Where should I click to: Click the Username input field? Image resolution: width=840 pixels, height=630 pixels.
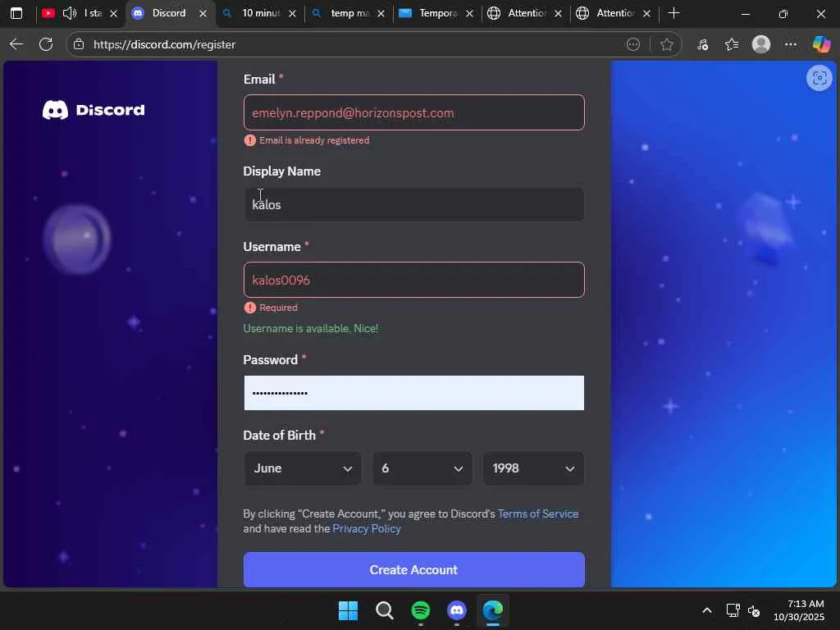tap(413, 280)
